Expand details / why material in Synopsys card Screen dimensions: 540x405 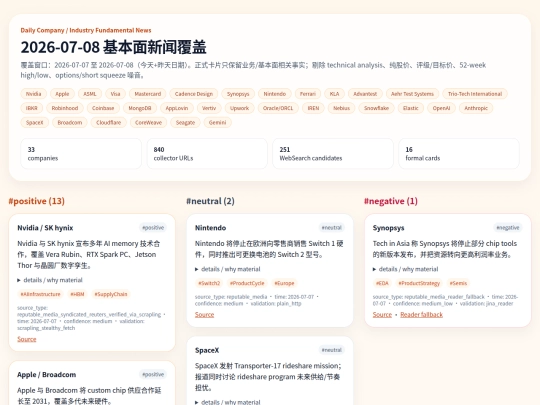point(405,269)
